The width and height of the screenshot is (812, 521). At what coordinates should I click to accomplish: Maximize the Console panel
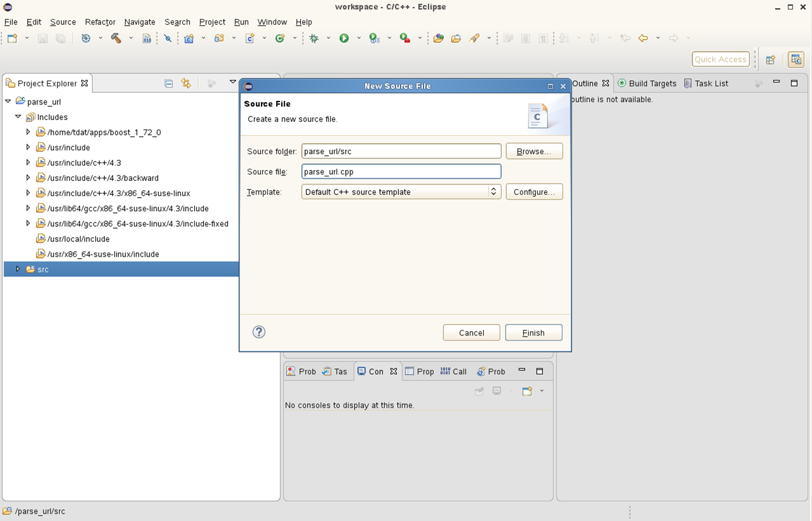[x=539, y=371]
